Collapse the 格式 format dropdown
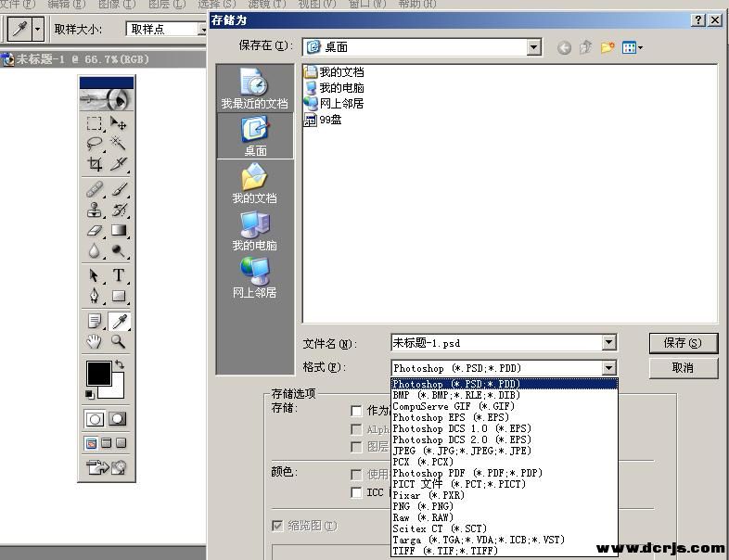 point(609,368)
